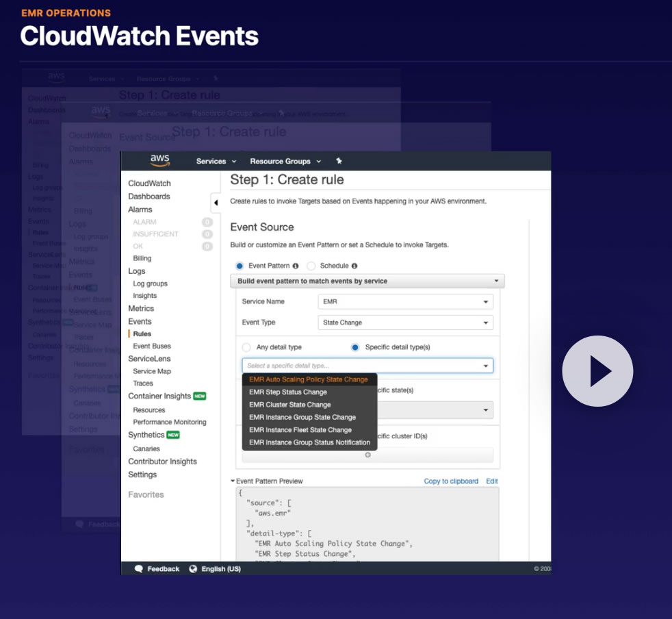Click the plus icon under cluster ID field

click(x=367, y=455)
